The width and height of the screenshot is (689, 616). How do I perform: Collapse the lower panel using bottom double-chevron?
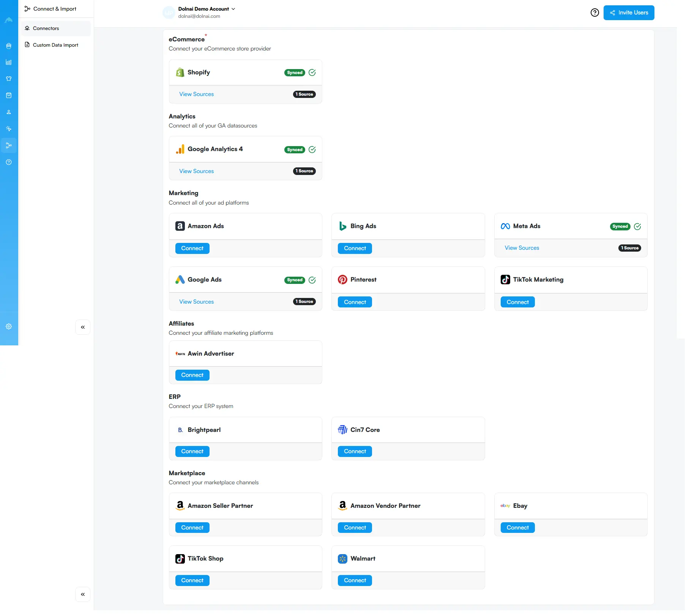(x=82, y=594)
